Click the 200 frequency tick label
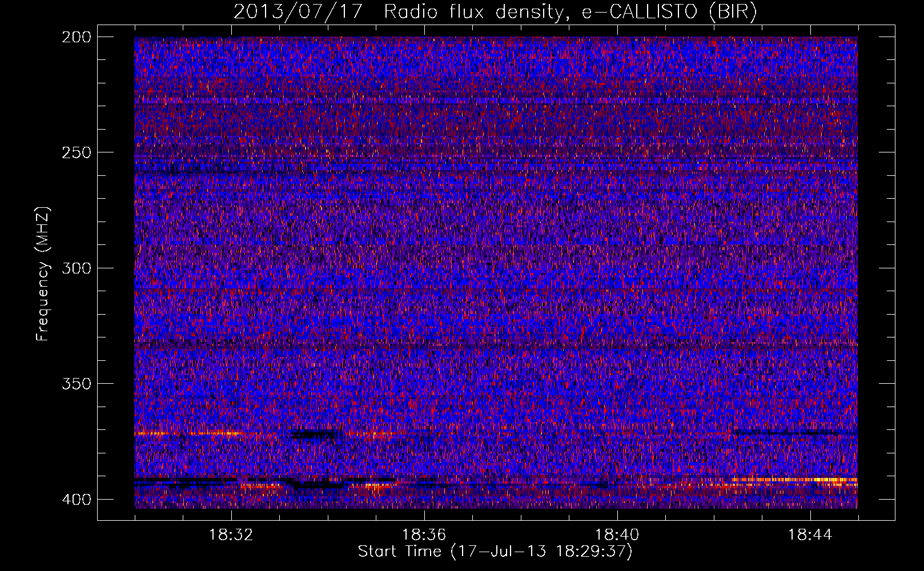Viewport: 924px width, 571px height. [76, 37]
